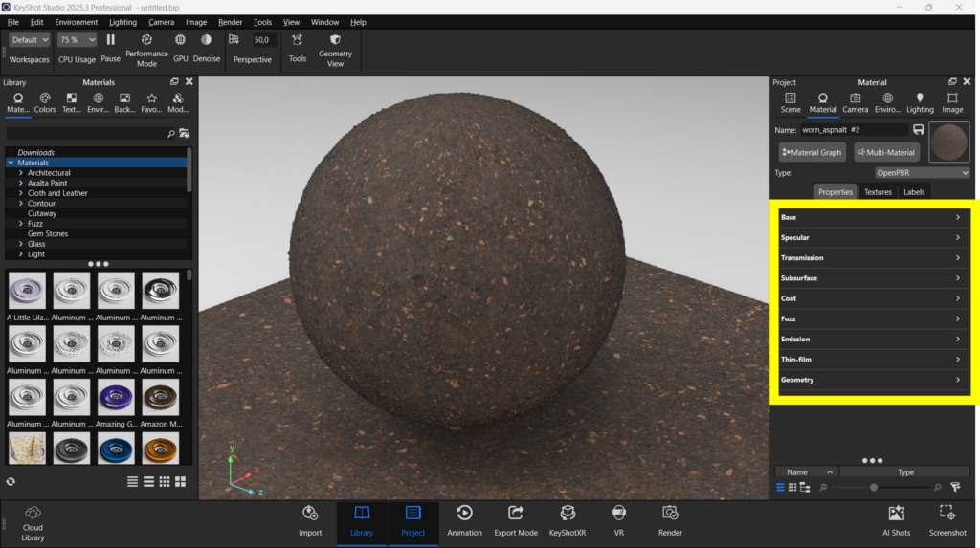Adjust the thumbnail size slider
The image size is (980, 548).
point(873,488)
